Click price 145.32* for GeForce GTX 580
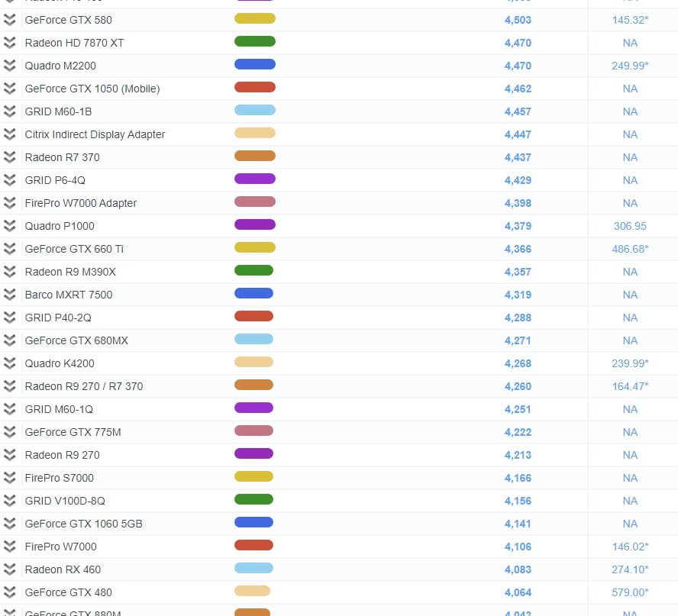 pyautogui.click(x=630, y=20)
